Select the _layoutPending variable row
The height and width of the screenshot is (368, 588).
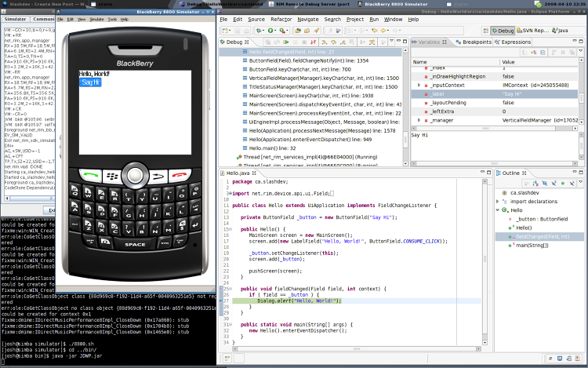point(494,103)
